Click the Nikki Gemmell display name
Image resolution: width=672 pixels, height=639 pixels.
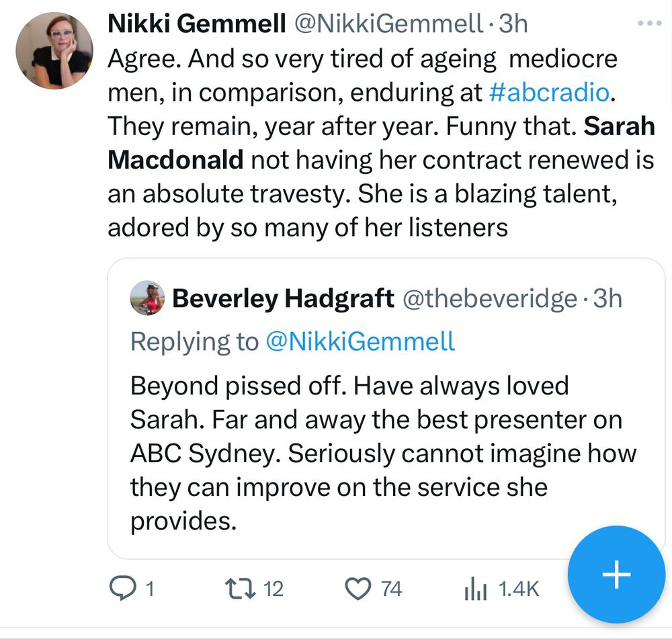coord(196,24)
